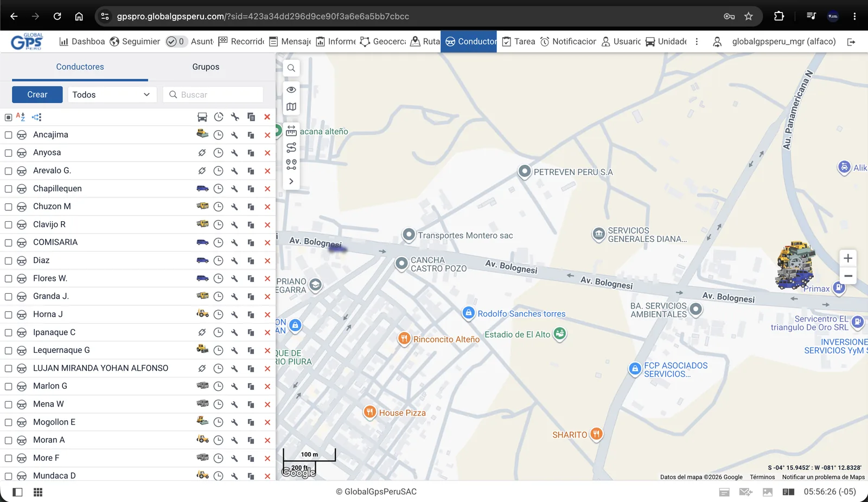The width and height of the screenshot is (868, 502).
Task: Activate the distance measuring tool on map
Action: click(291, 131)
